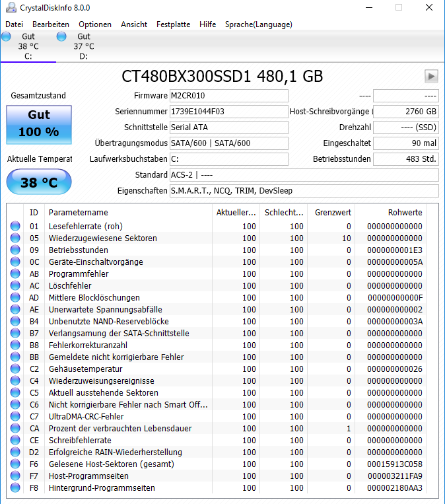Viewport: 445px width, 504px height.
Task: Click the Drehzahl value ---- (SSD)
Action: [406, 127]
